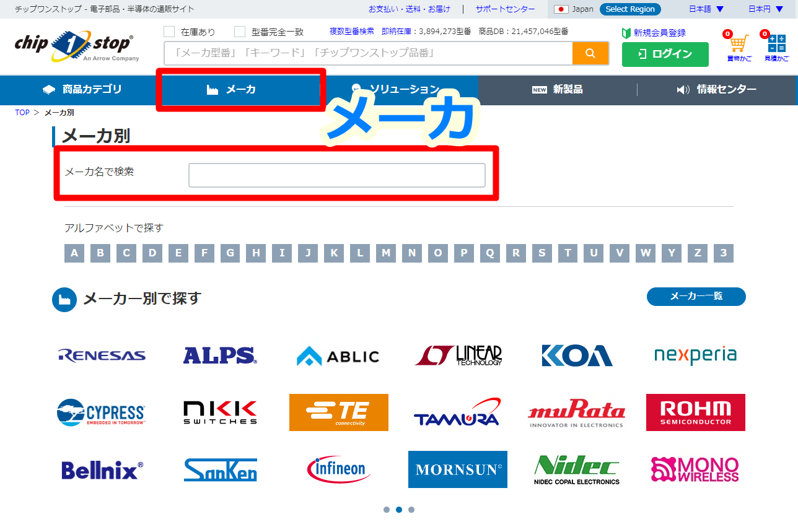The image size is (798, 532).
Task: Click the orange search magnifier button
Action: [x=590, y=53]
